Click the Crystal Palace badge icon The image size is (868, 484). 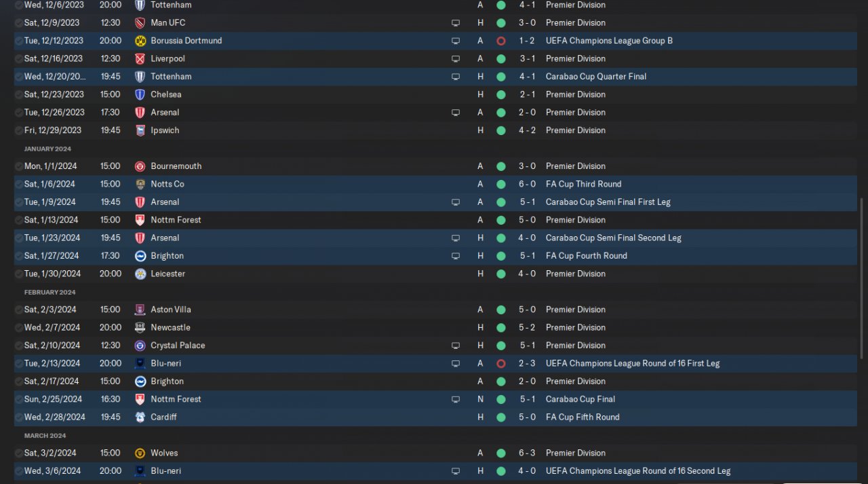click(140, 346)
